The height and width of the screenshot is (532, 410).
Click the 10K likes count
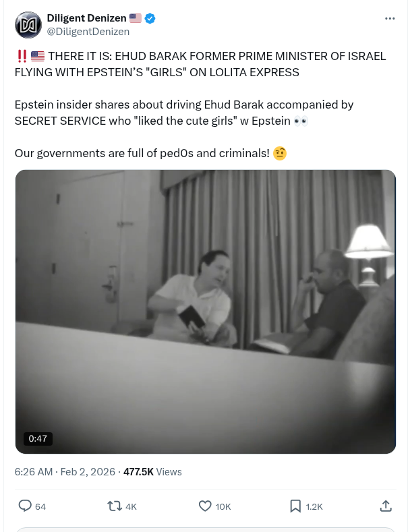223,506
